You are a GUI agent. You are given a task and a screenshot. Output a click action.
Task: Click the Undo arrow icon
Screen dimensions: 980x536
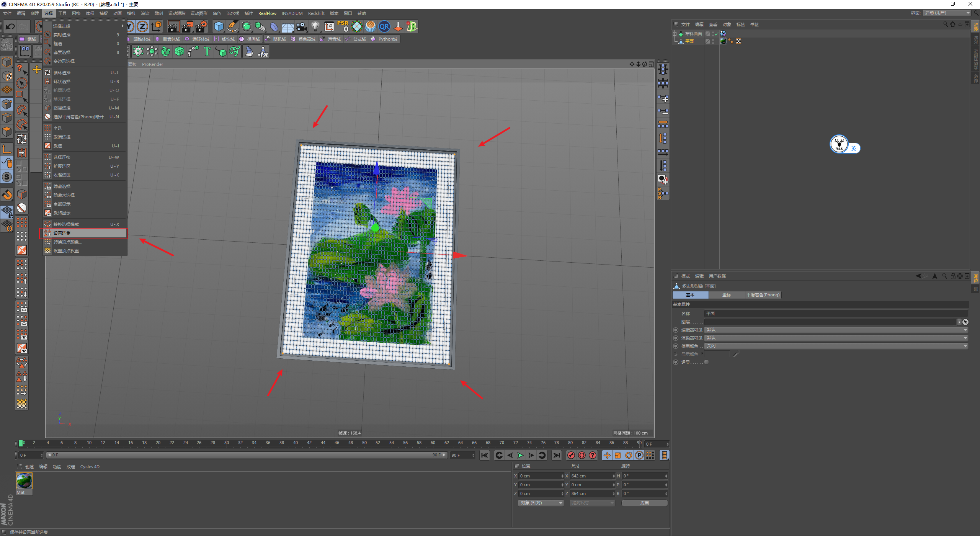coord(10,26)
